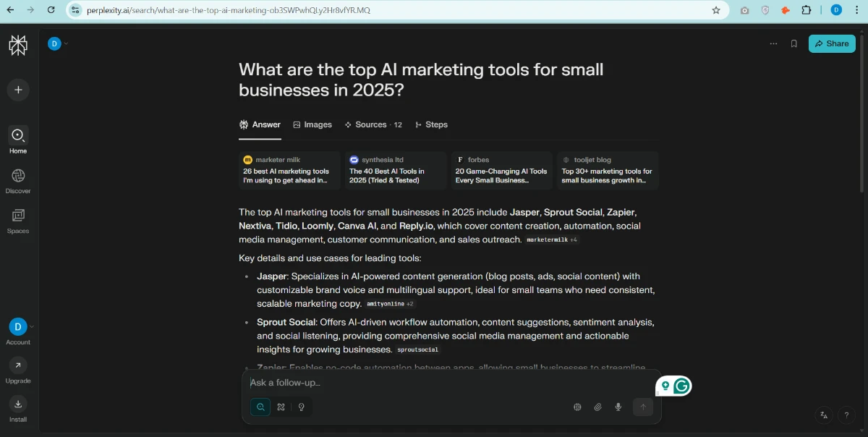Screen dimensions: 868x437
Task: Open the language translate icon
Action: point(823,415)
